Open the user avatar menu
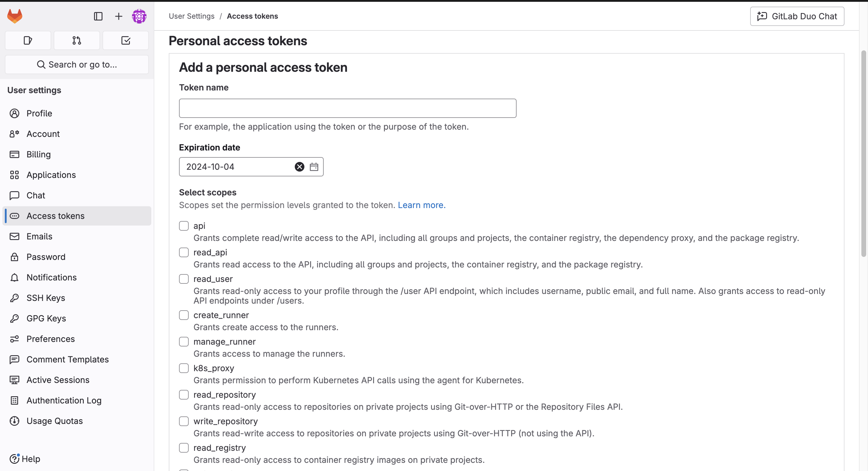This screenshot has height=471, width=868. point(139,16)
